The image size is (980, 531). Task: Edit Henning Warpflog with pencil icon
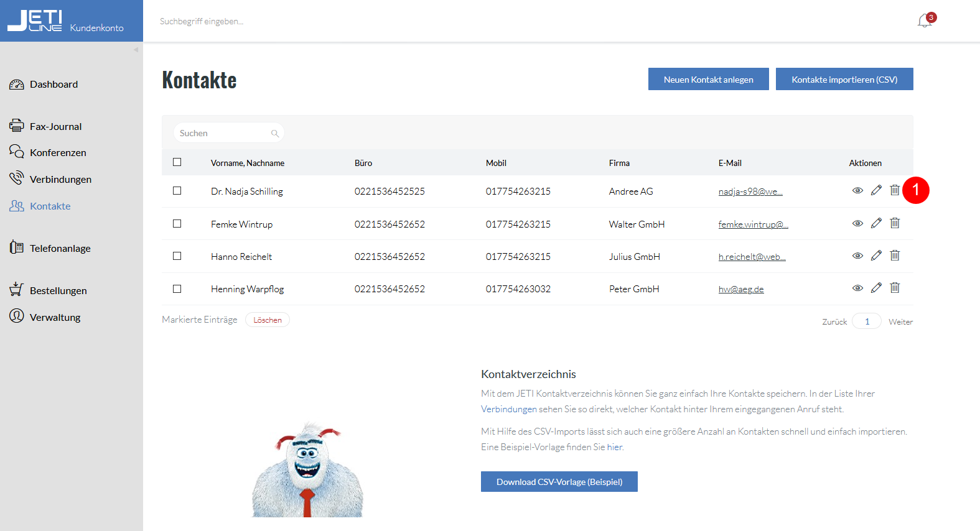click(876, 287)
